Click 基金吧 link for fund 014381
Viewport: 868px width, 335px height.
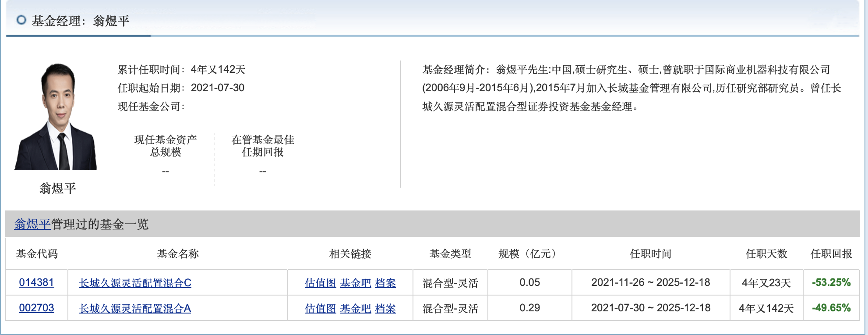[355, 283]
